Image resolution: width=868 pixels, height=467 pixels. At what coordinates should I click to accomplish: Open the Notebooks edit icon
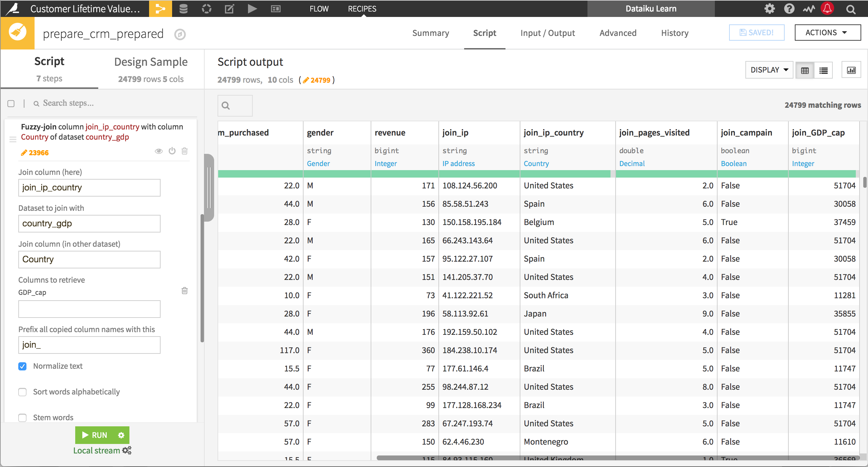coord(229,8)
